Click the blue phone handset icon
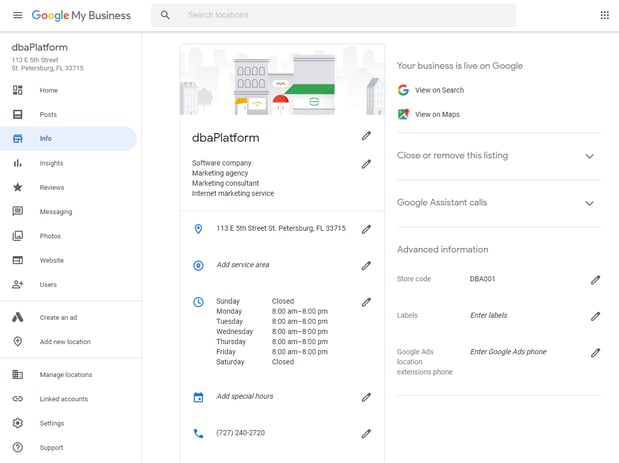This screenshot has height=463, width=619. click(198, 434)
